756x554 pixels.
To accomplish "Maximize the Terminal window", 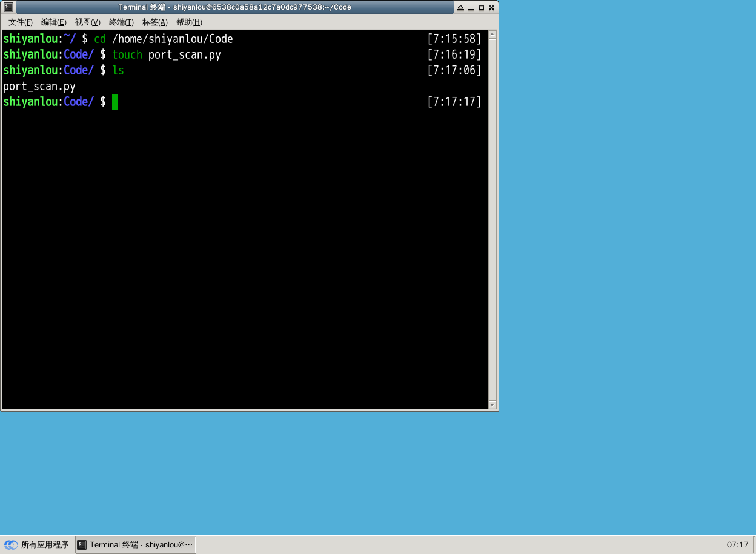I will [x=481, y=8].
